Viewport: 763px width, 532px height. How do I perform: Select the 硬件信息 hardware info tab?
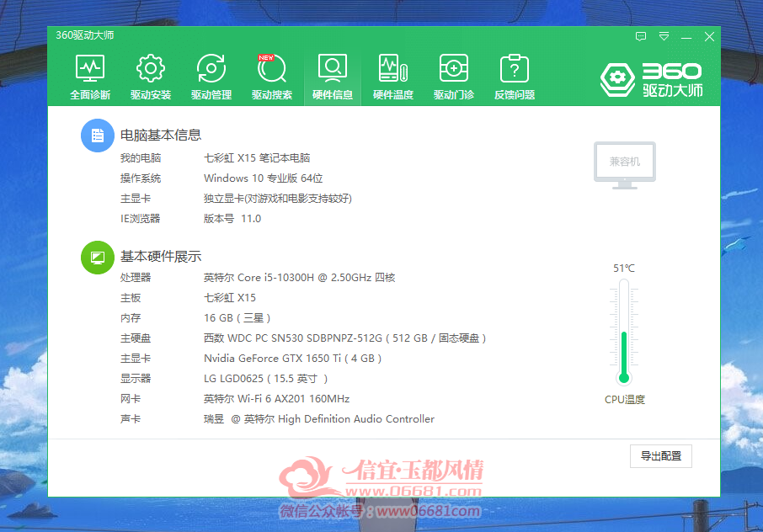(x=333, y=77)
